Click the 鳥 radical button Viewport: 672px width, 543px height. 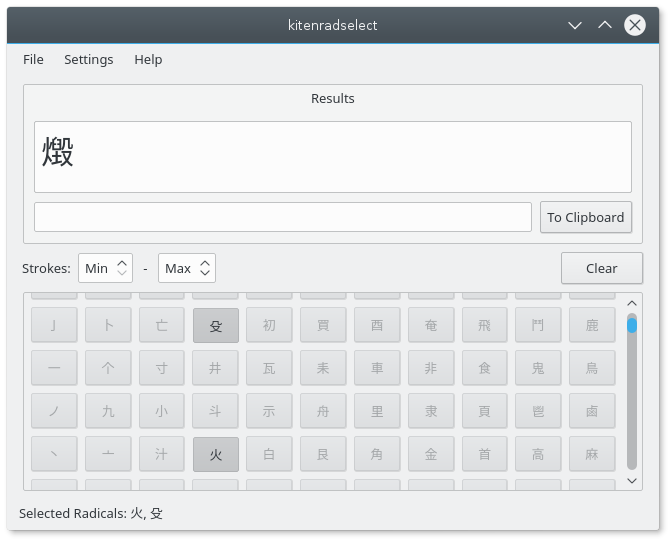coord(592,368)
